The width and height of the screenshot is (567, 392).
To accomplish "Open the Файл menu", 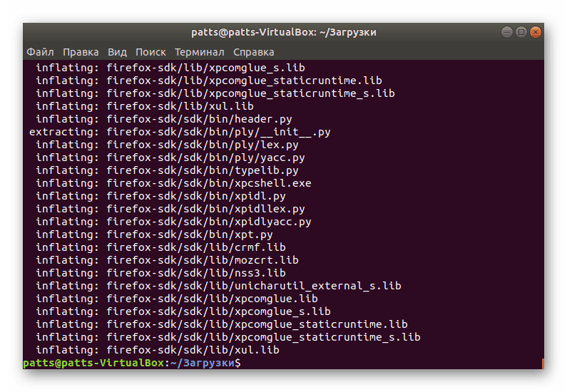I will [x=40, y=52].
